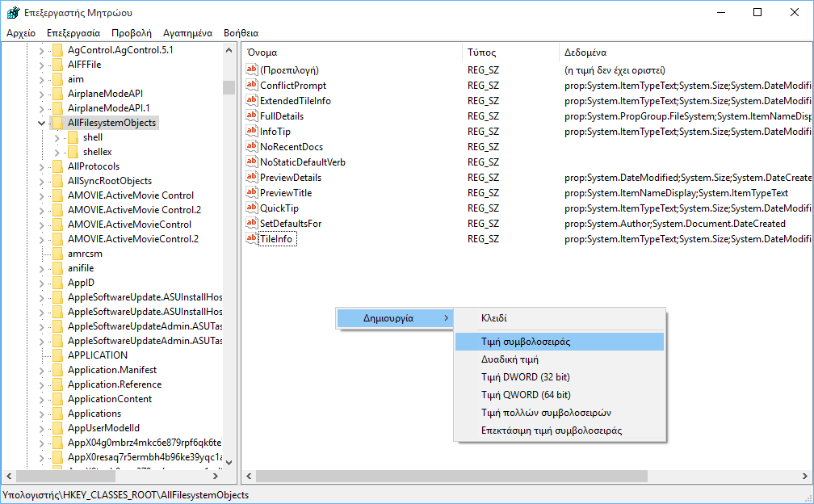Click the FullDetails registry value icon
This screenshot has height=504, width=814.
251,116
